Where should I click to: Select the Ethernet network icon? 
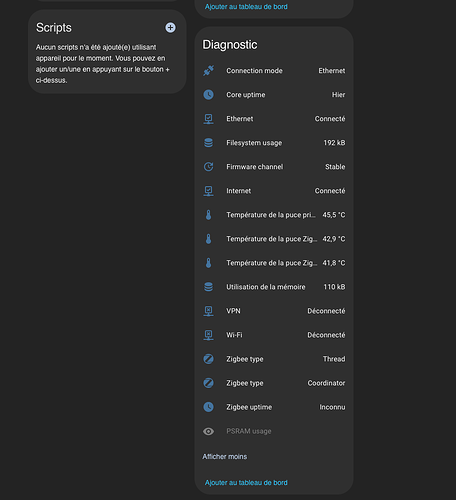point(208,119)
